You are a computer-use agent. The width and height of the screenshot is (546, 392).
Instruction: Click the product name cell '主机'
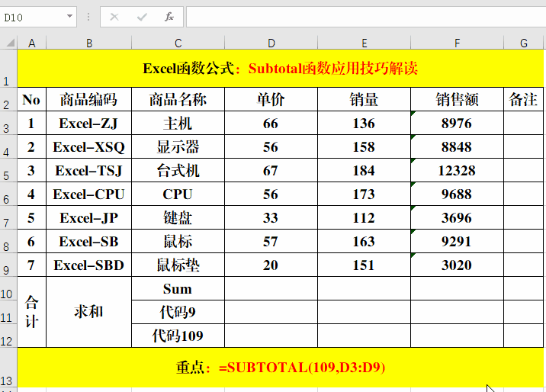point(178,124)
